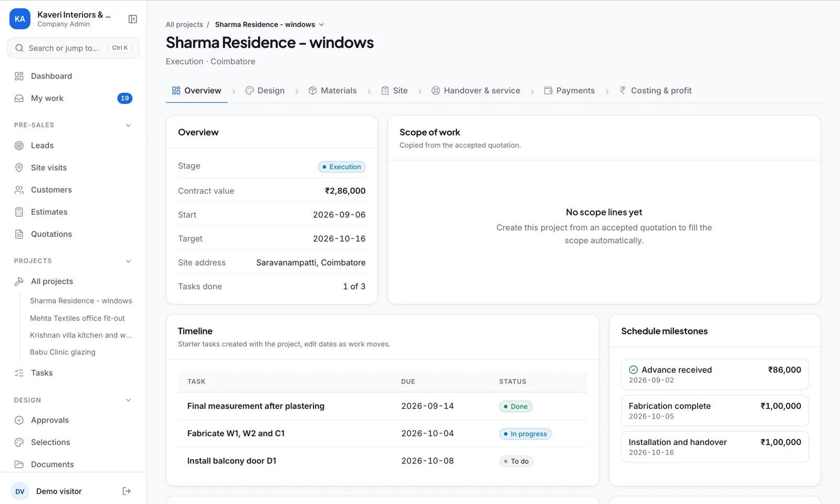Click the To do status badge
Image resolution: width=840 pixels, height=504 pixels.
pos(516,461)
